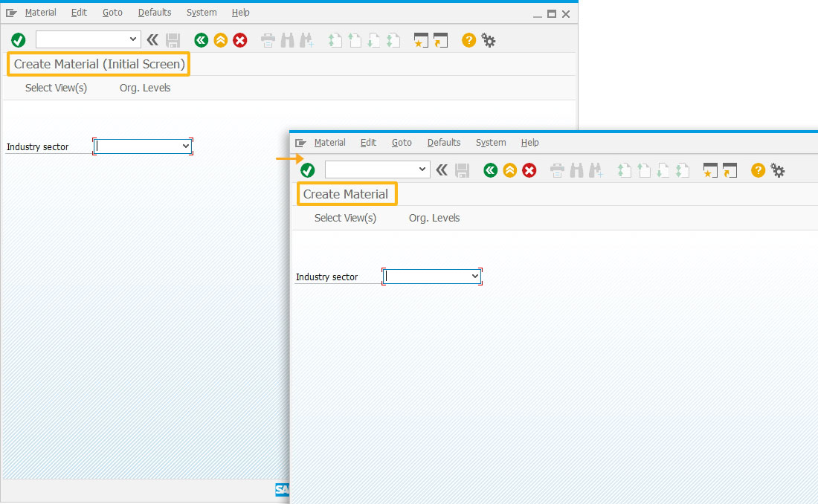The image size is (818, 504).
Task: Collapse command field chevron in Initial Screen window
Action: coord(152,39)
